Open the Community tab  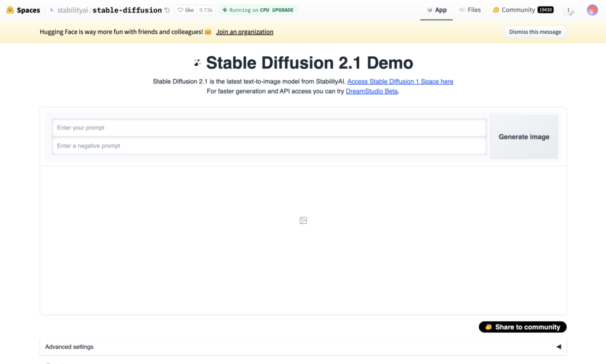point(523,10)
